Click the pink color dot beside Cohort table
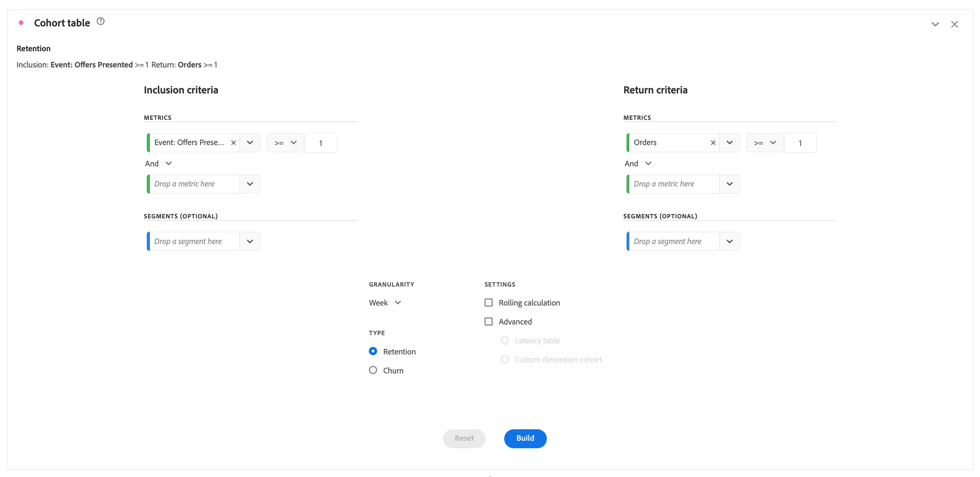This screenshot has width=980, height=477. [x=21, y=23]
